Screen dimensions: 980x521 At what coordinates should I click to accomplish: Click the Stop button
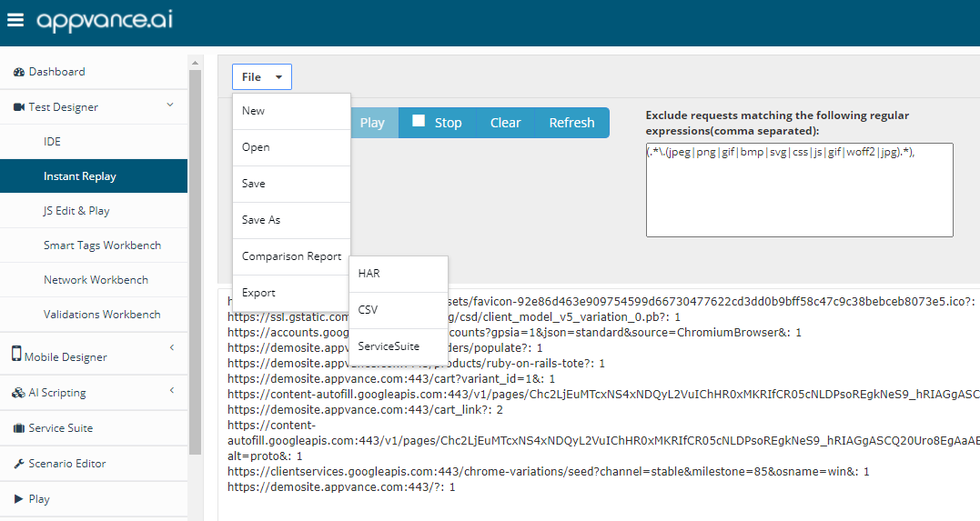[x=438, y=123]
